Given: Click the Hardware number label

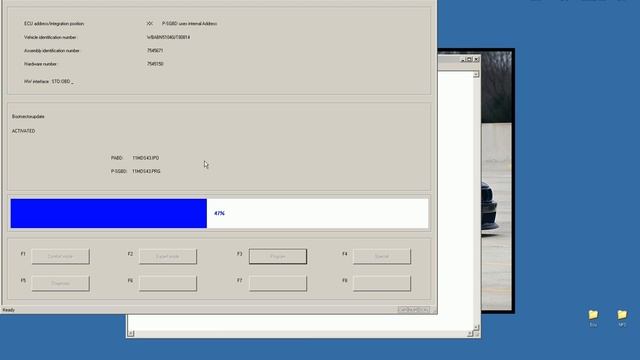Looking at the screenshot, I should tap(40, 64).
